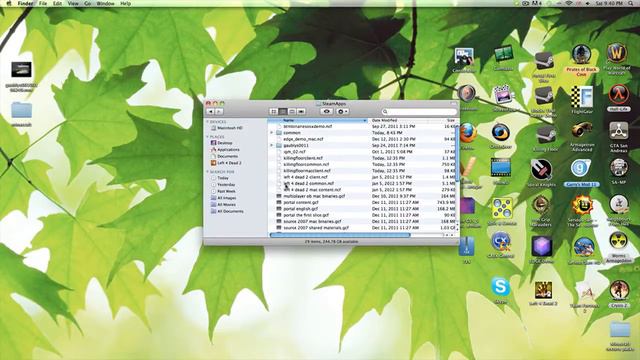Select Macintosh HD in the sidebar

pyautogui.click(x=227, y=128)
